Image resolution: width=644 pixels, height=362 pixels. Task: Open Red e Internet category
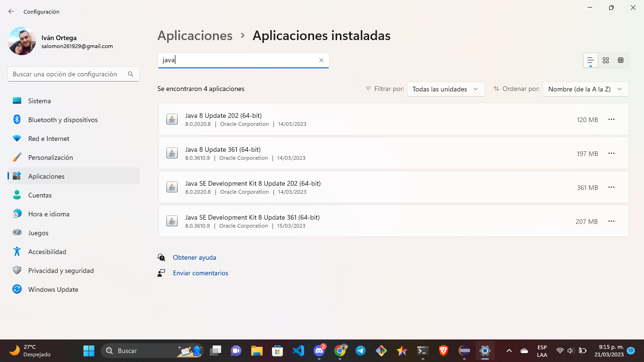point(74,139)
